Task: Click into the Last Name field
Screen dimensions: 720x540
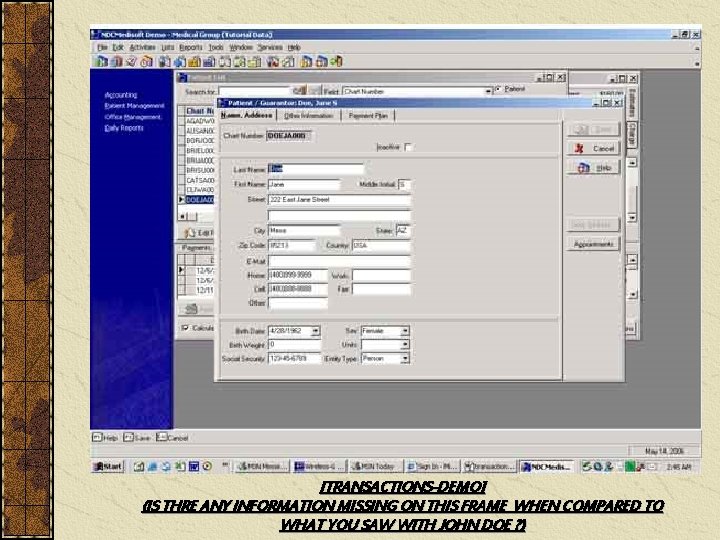Action: click(x=316, y=169)
